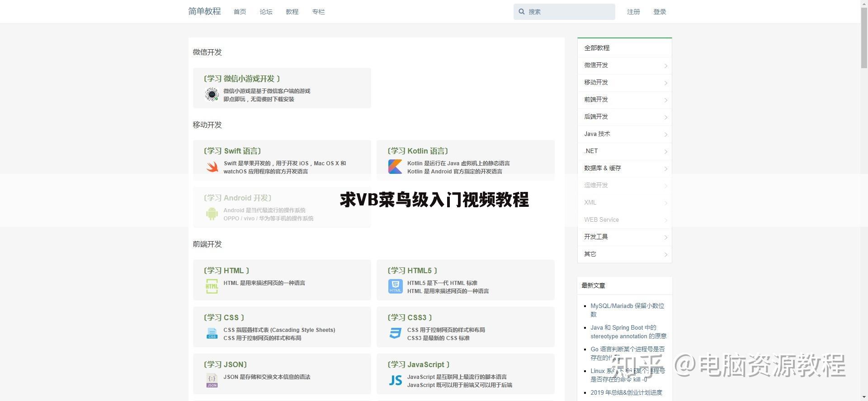Image resolution: width=868 pixels, height=401 pixels.
Task: Open 【学习 CSS】 tutorial title
Action: pyautogui.click(x=224, y=317)
